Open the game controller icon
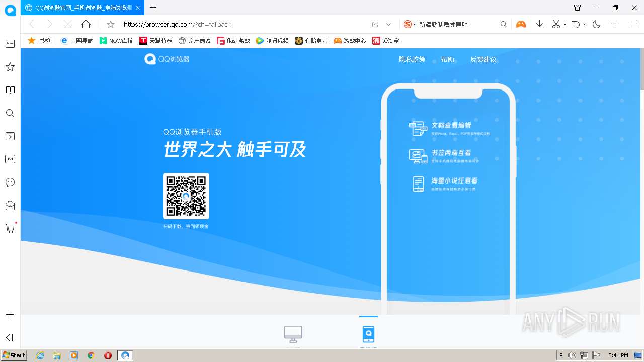 (x=521, y=24)
